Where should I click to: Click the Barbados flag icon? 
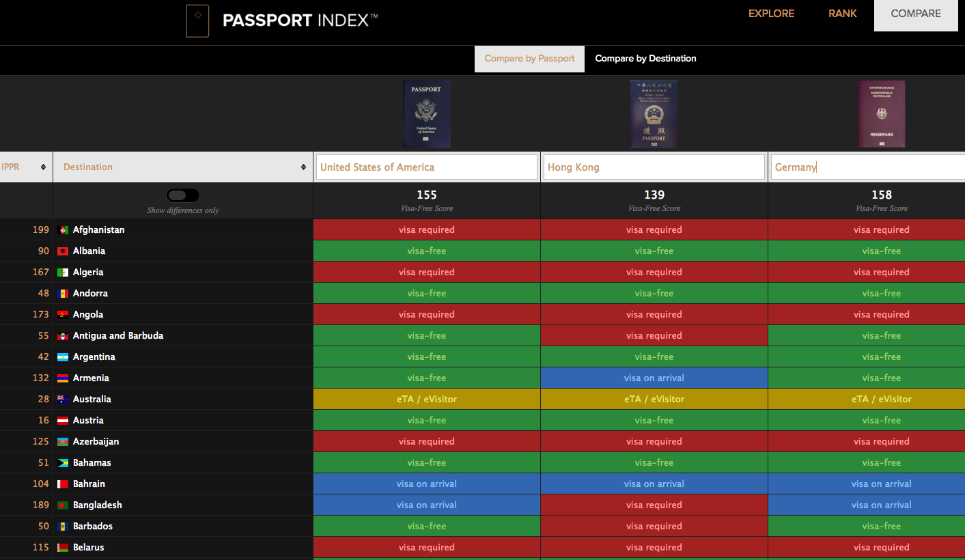coord(63,527)
